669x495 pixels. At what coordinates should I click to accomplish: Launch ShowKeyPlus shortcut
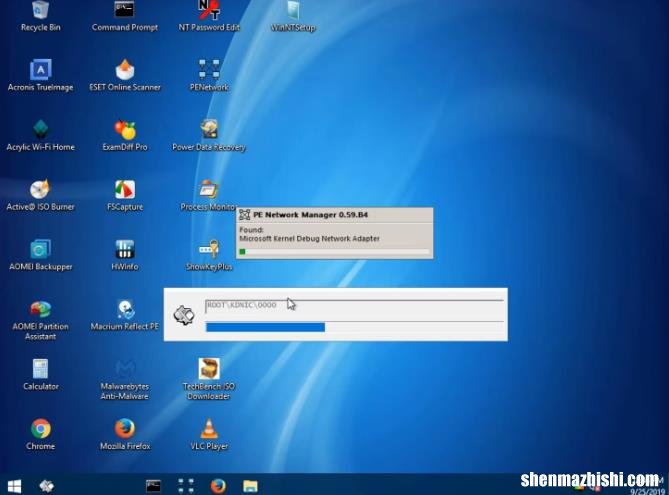pyautogui.click(x=209, y=255)
